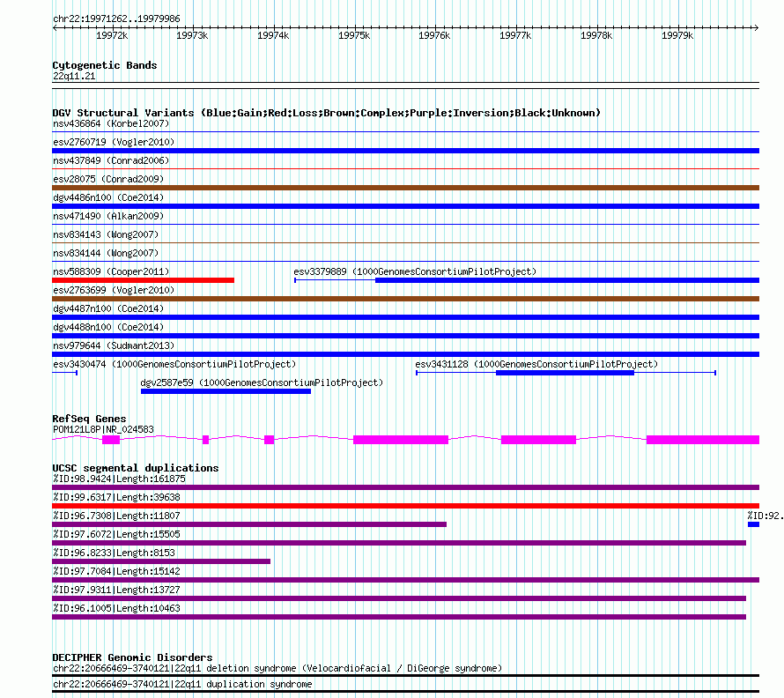784x698 pixels.
Task: Click the nsv437849 (Conrad2006) variant label
Action: click(111, 160)
